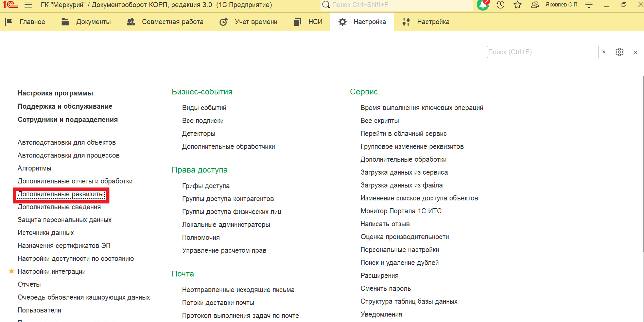644x322 pixels.
Task: Click the notifications bell icon
Action: tap(483, 5)
